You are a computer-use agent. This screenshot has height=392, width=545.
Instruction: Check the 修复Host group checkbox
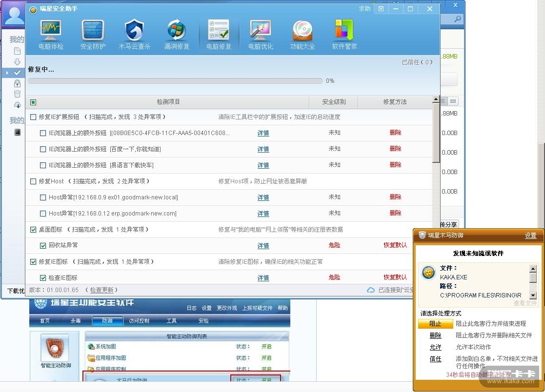33,181
